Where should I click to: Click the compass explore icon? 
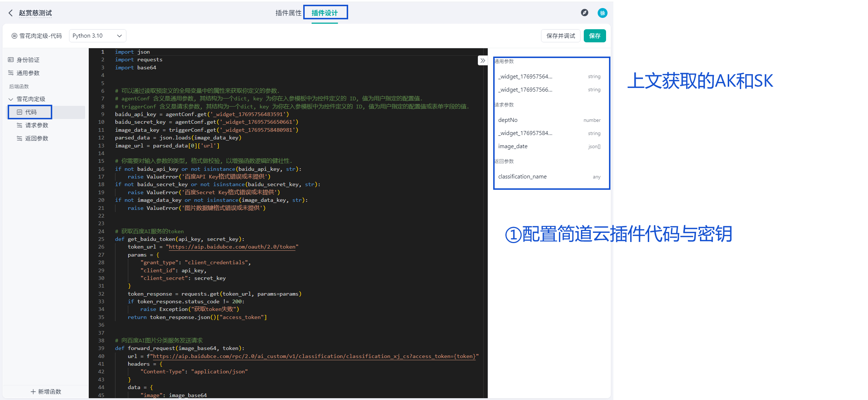[x=585, y=13]
